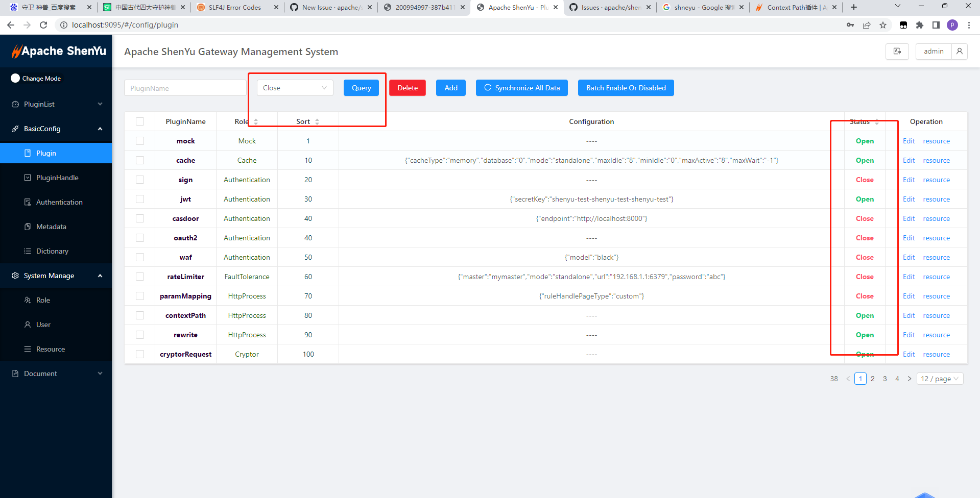The image size is (980, 498).
Task: Sort the table by the Sort column
Action: pyautogui.click(x=317, y=121)
